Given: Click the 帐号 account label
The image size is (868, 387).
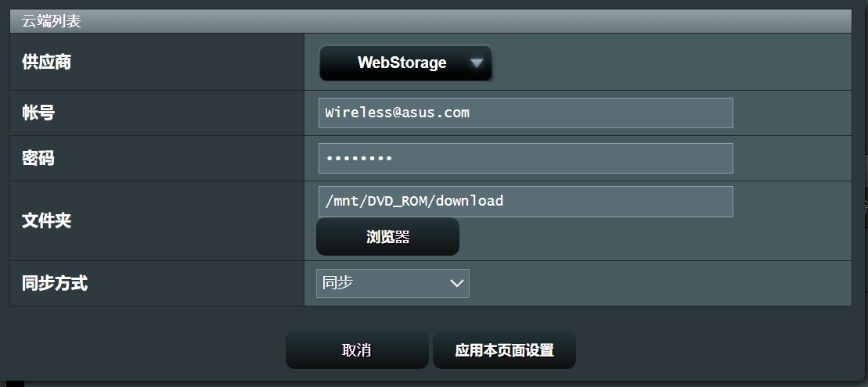Looking at the screenshot, I should [38, 113].
